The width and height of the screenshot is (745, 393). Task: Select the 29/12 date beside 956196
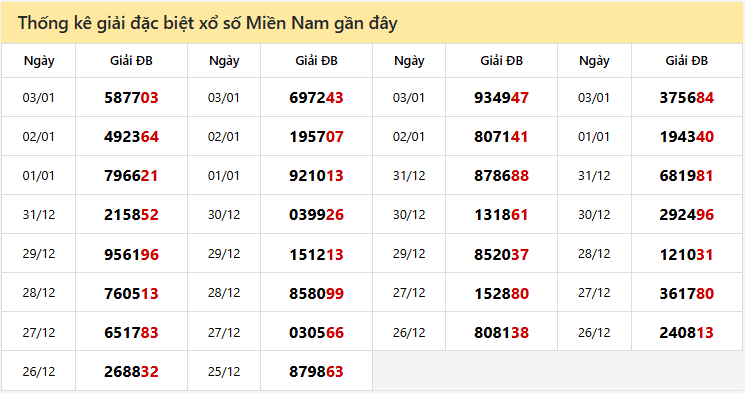pyautogui.click(x=38, y=254)
